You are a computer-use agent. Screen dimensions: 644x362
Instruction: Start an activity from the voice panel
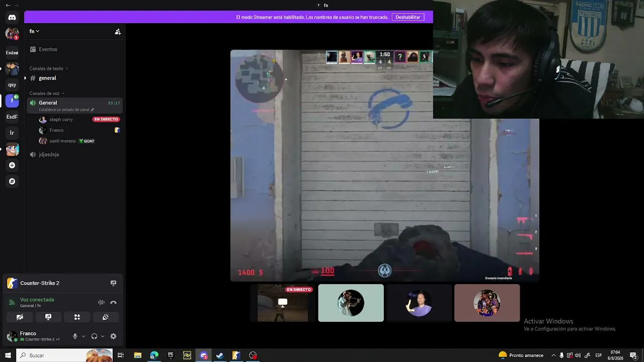[x=77, y=317]
